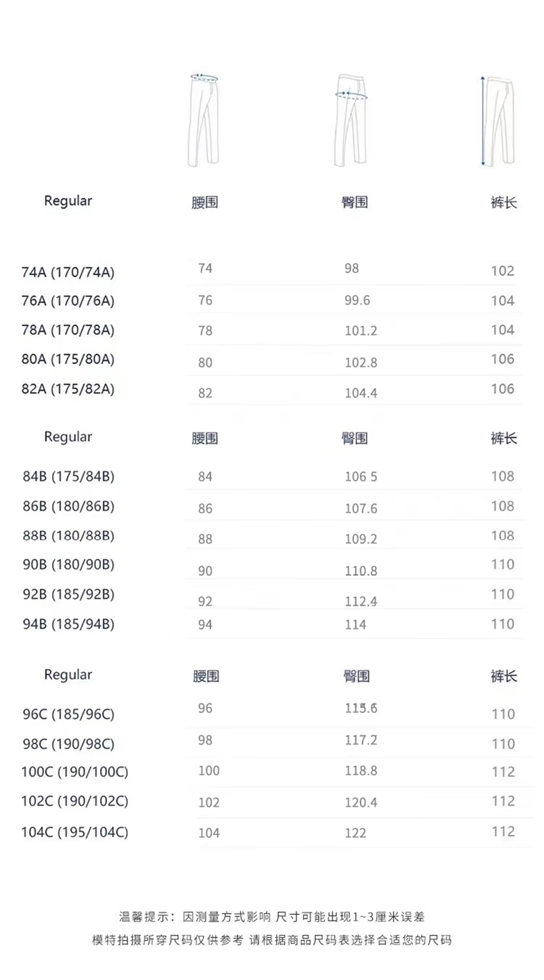Screen dimensions: 544x980
Task: Select the 84B (175/84B) size label
Action: (69, 476)
